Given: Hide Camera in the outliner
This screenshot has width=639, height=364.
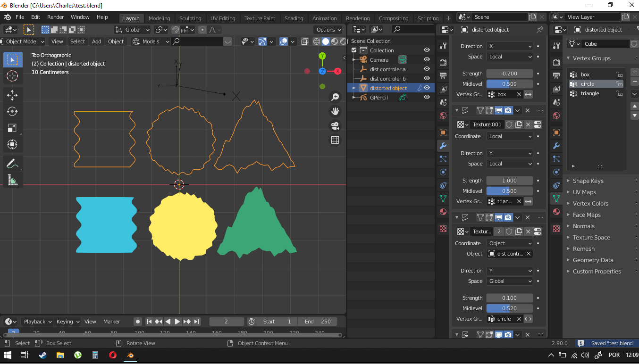Looking at the screenshot, I should pyautogui.click(x=427, y=60).
